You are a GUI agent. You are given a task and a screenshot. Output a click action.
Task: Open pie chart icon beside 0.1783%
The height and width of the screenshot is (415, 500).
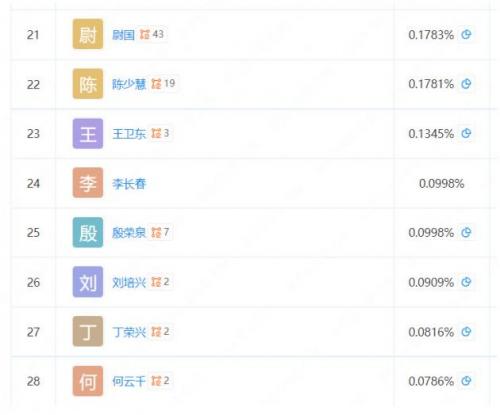coord(466,34)
